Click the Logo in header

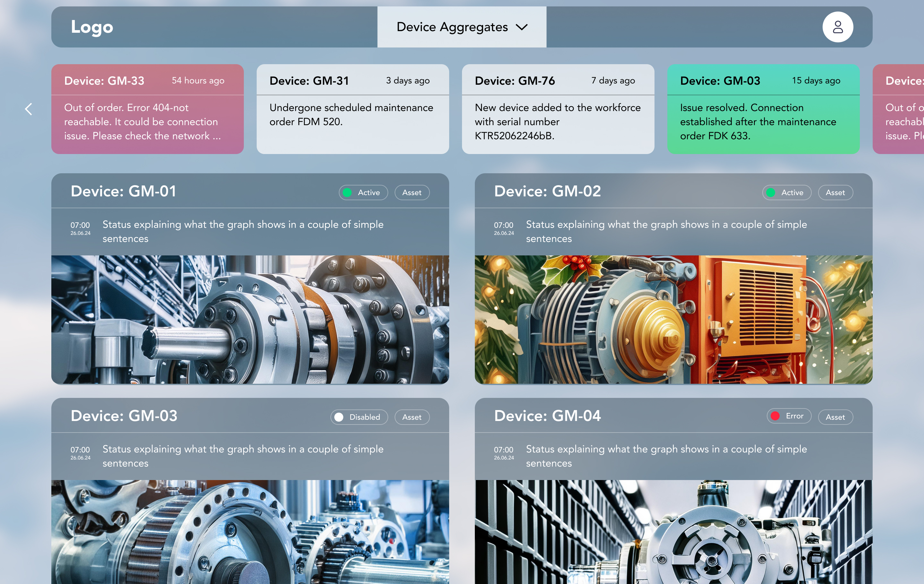click(92, 27)
